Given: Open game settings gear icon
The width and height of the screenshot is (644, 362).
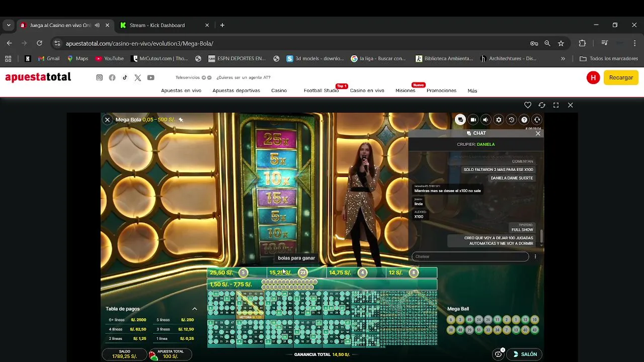Looking at the screenshot, I should coord(499,120).
